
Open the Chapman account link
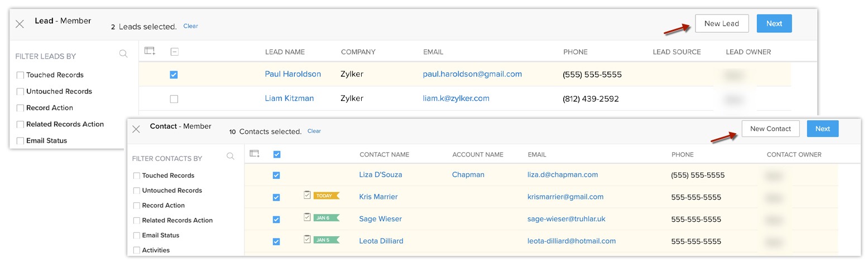pos(468,174)
